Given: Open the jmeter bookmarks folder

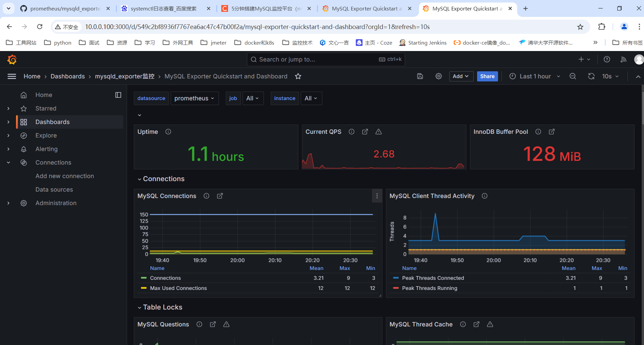Looking at the screenshot, I should tap(214, 43).
